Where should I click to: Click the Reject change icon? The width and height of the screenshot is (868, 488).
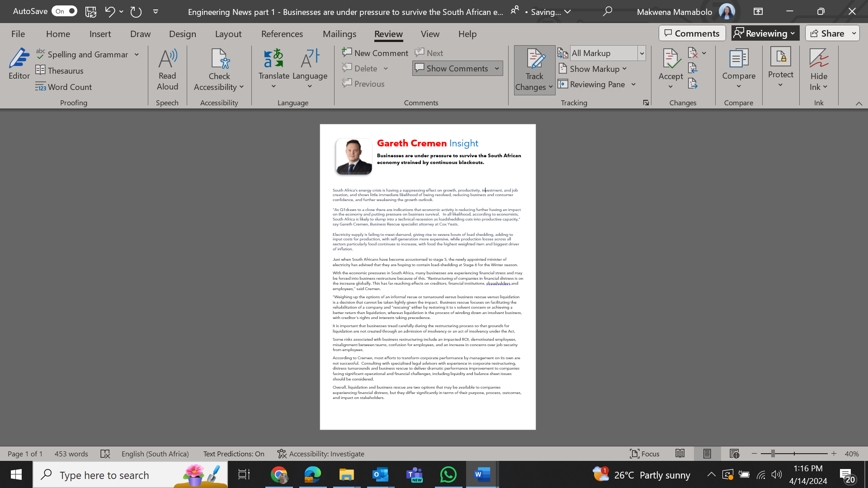point(693,53)
